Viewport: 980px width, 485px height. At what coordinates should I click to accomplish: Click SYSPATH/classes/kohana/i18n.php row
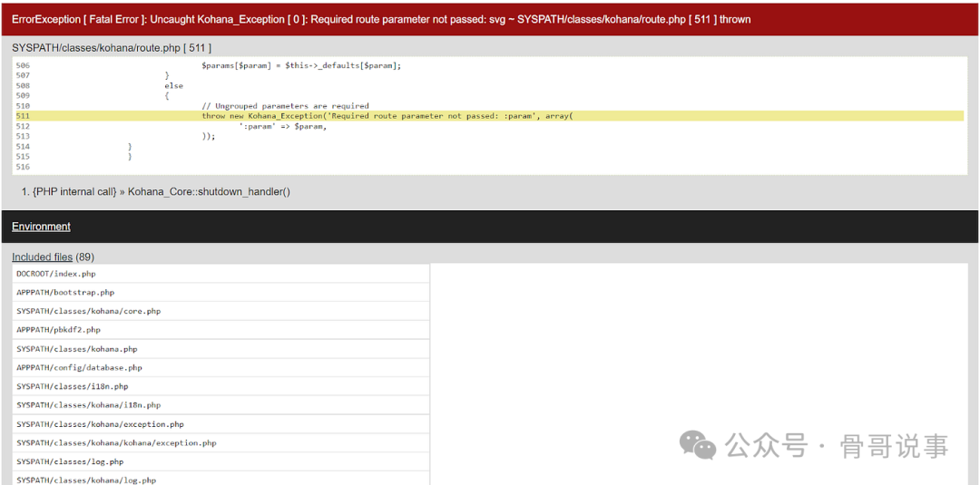coord(220,405)
